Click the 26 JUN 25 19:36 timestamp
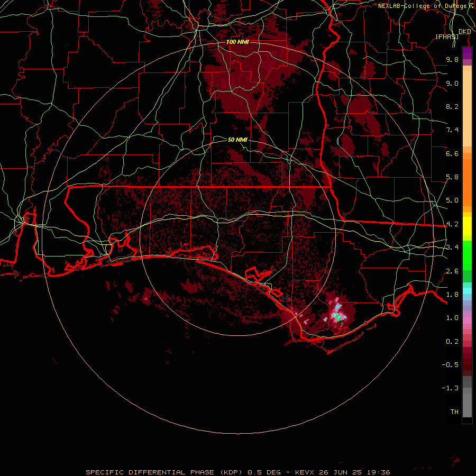The height and width of the screenshot is (476, 476). pyautogui.click(x=354, y=472)
